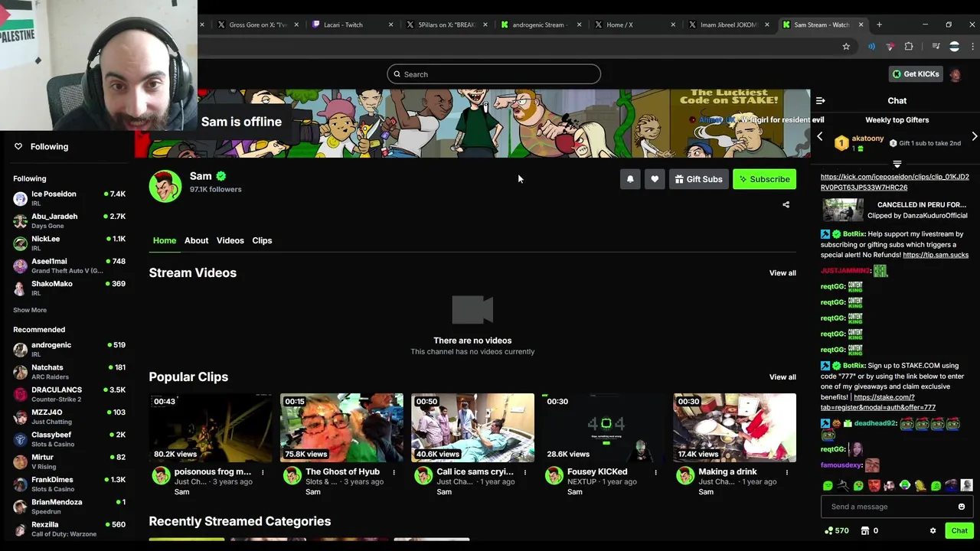This screenshot has height=551, width=980.
Task: Close the Lacari - Twitch tab
Action: click(x=390, y=24)
